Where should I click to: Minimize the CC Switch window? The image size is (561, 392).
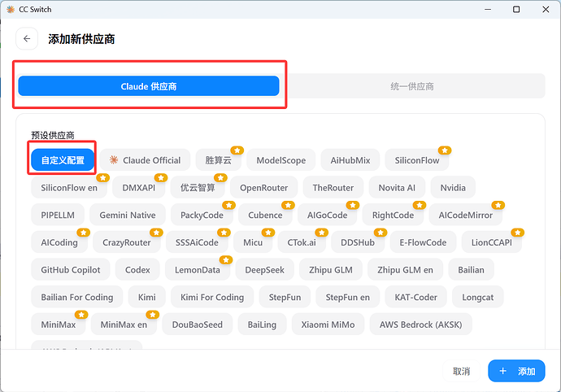point(487,9)
